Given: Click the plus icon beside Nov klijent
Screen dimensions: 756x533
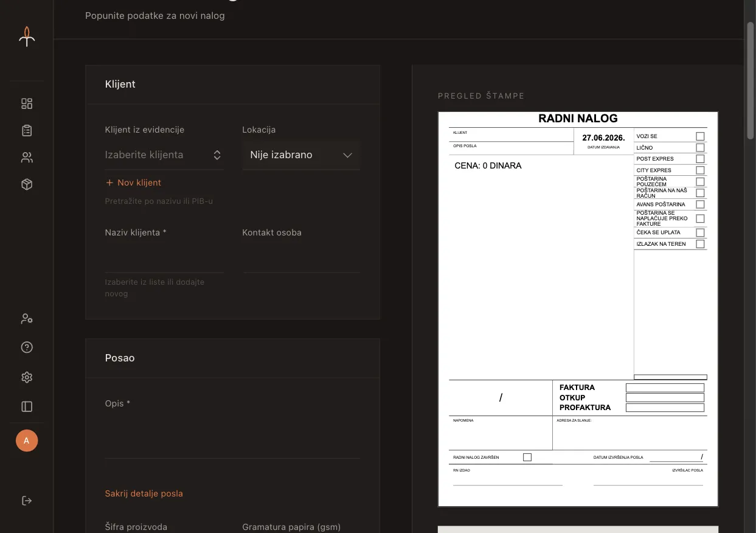Looking at the screenshot, I should pyautogui.click(x=109, y=183).
